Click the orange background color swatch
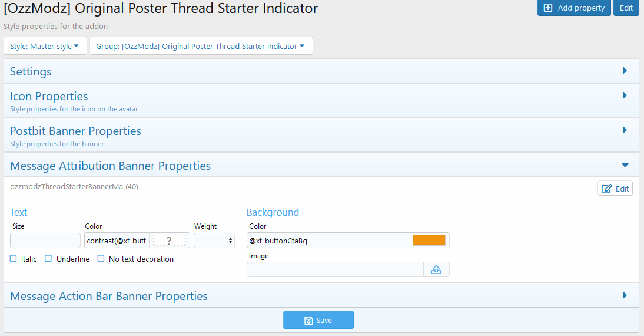 pos(429,241)
